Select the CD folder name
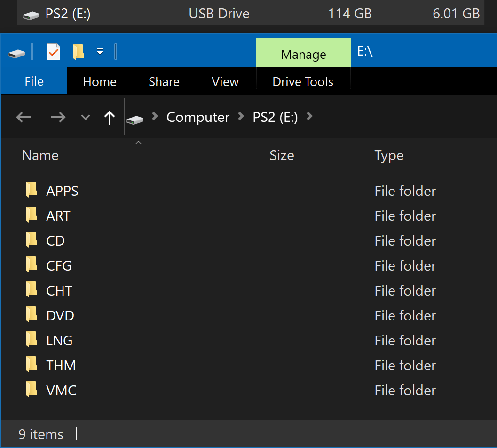 (55, 241)
